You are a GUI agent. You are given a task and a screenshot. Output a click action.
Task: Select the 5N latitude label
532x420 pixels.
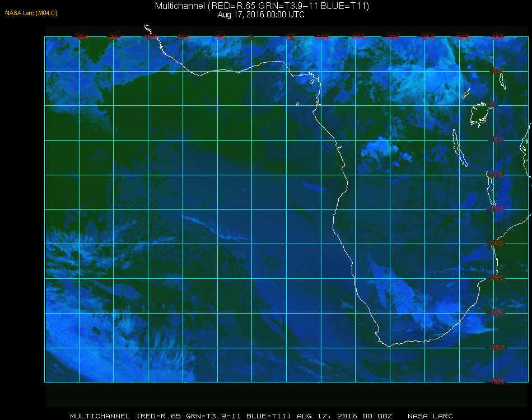click(x=497, y=71)
